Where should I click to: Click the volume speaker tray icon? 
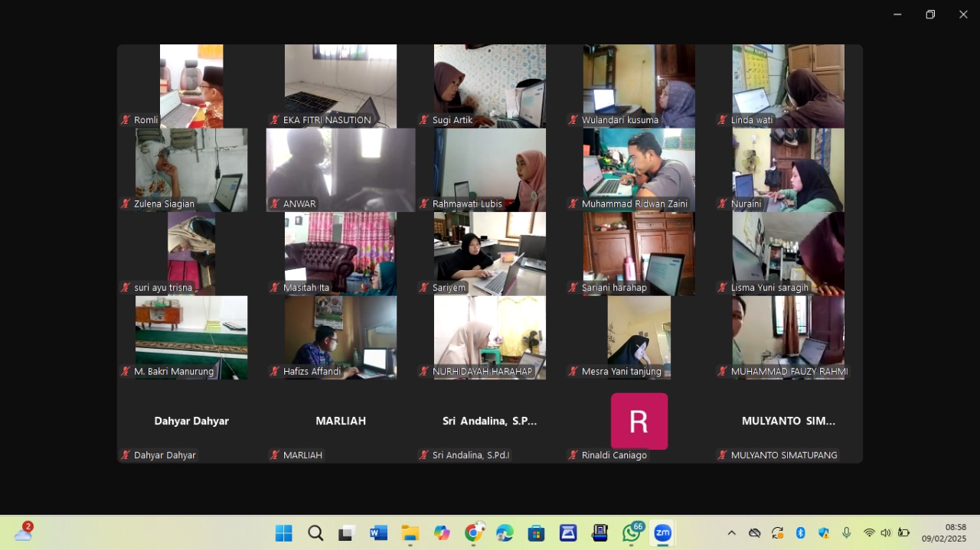point(886,533)
